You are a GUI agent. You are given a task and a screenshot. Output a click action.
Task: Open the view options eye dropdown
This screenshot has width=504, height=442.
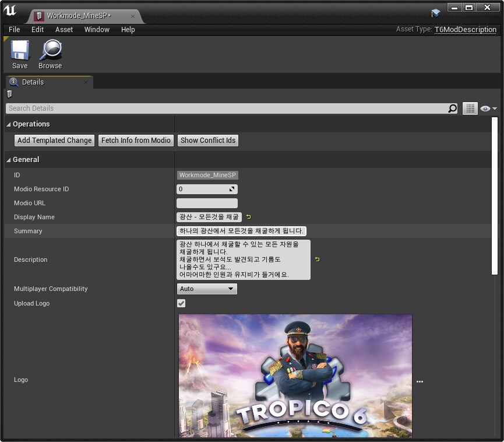(x=489, y=108)
